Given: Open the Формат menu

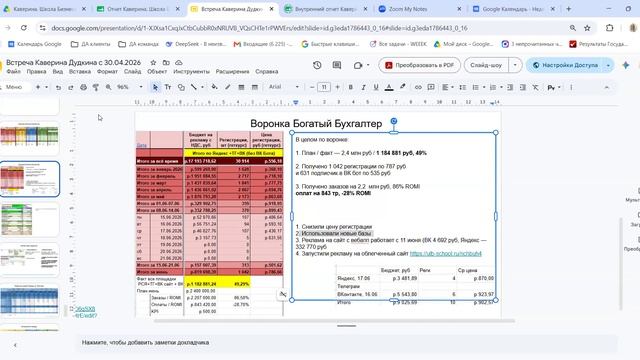Looking at the screenshot, I should click(107, 71).
